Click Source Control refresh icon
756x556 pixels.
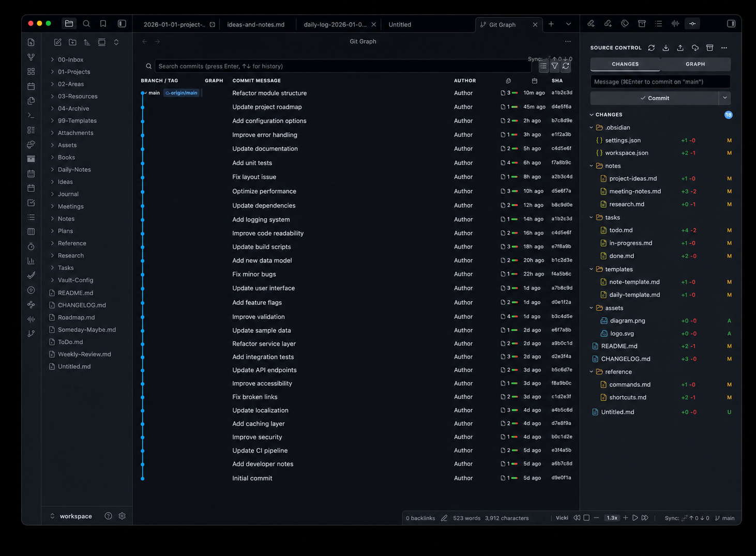point(652,48)
